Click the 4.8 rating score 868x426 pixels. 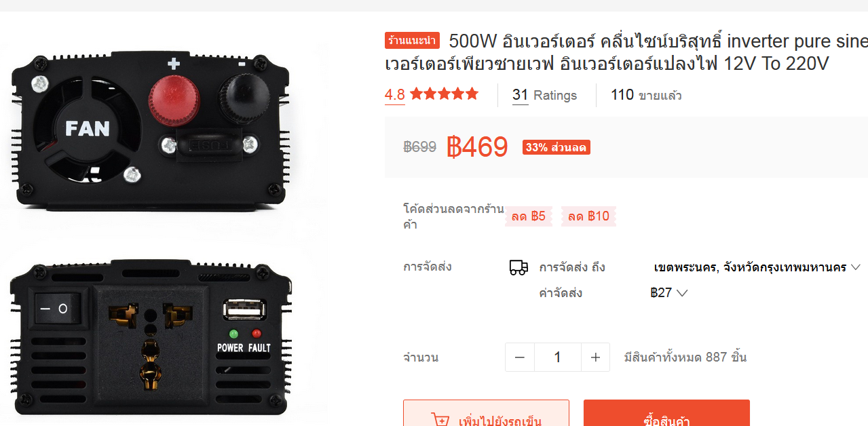pos(395,95)
